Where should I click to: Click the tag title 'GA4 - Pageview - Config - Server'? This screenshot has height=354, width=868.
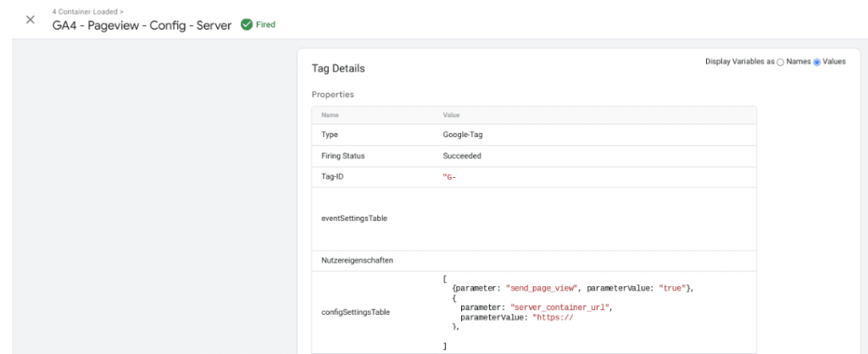(x=142, y=25)
